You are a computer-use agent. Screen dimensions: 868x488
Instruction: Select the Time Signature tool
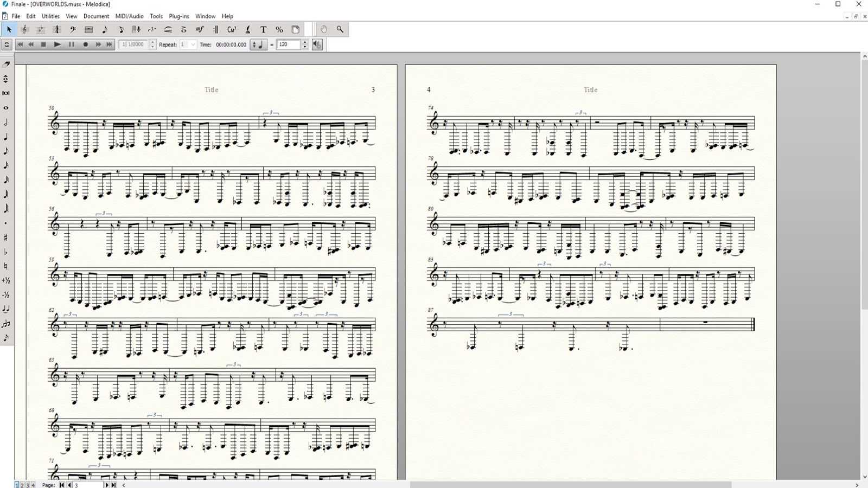[x=56, y=29]
